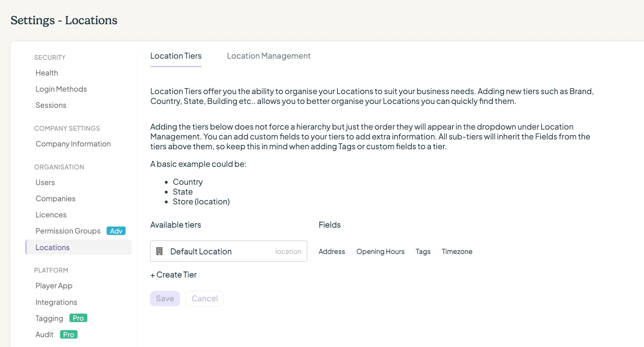644x347 pixels.
Task: Click the + Create Tier link
Action: click(x=173, y=275)
